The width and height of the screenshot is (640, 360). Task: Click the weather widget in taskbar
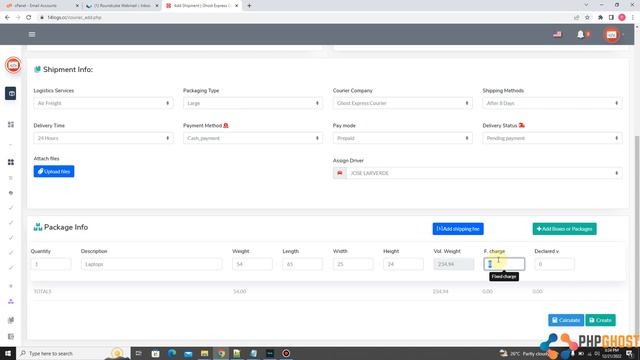pos(524,353)
